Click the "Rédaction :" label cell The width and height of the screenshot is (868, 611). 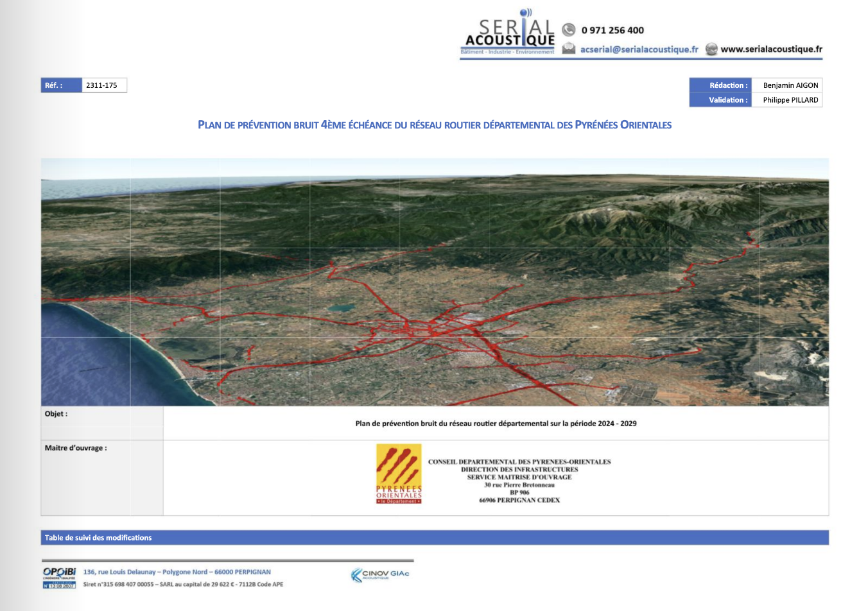[720, 85]
